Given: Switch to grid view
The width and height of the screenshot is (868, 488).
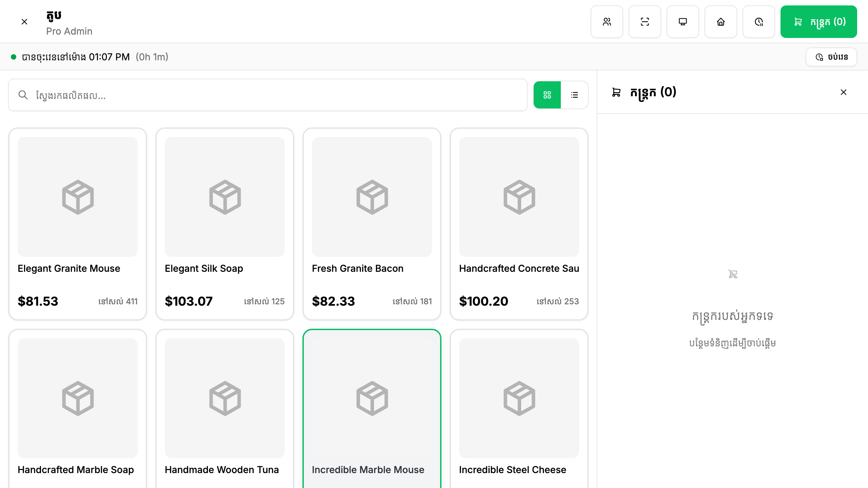Looking at the screenshot, I should 547,95.
